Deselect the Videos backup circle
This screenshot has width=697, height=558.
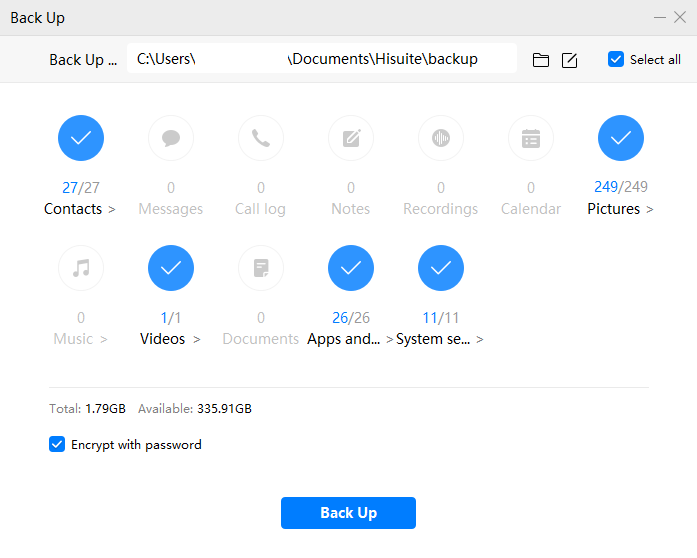coord(171,268)
